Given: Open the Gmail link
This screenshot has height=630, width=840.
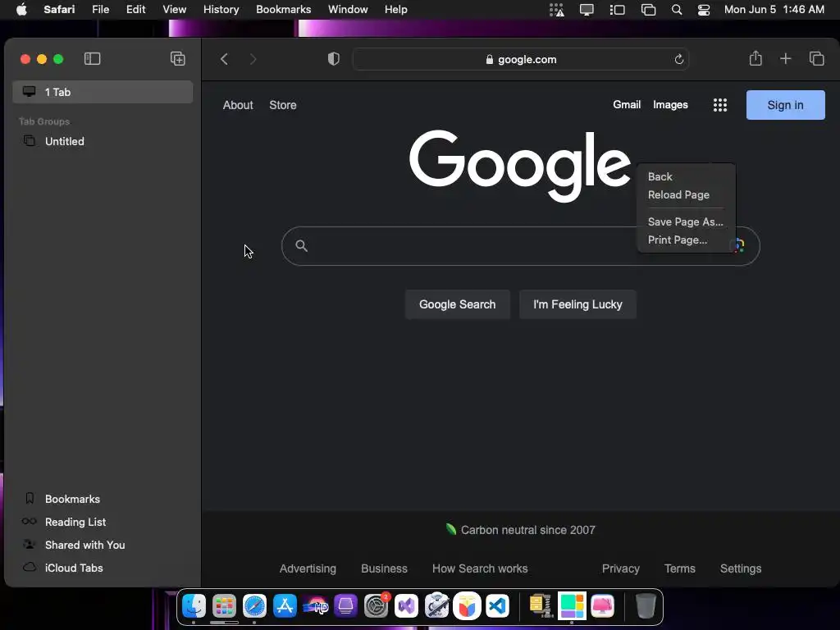Looking at the screenshot, I should pyautogui.click(x=627, y=104).
